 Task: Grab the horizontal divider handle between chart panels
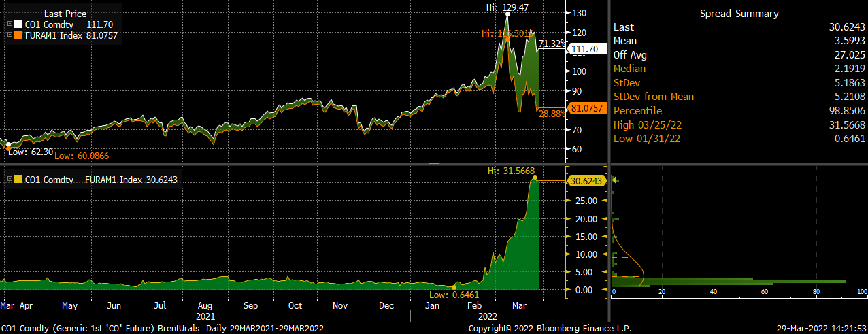[433, 164]
